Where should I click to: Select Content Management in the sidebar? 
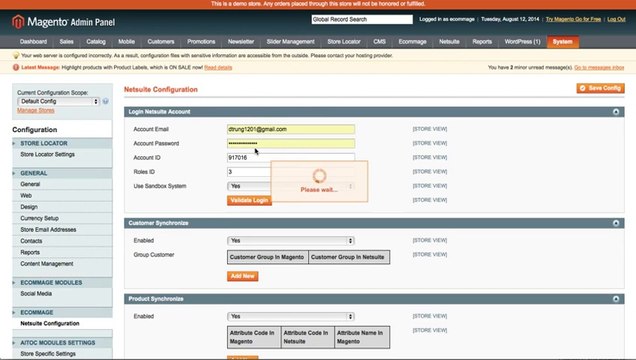click(x=47, y=264)
